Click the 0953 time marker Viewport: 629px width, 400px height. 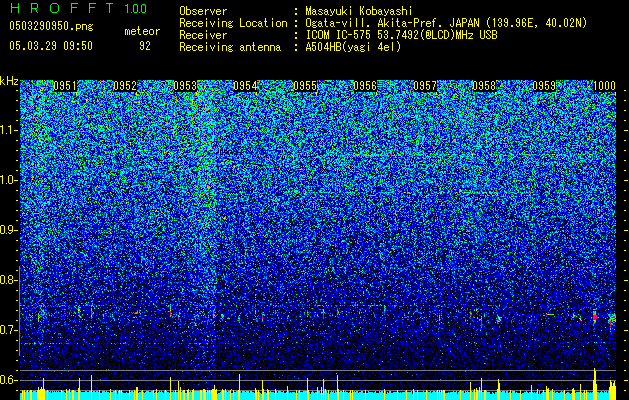185,86
